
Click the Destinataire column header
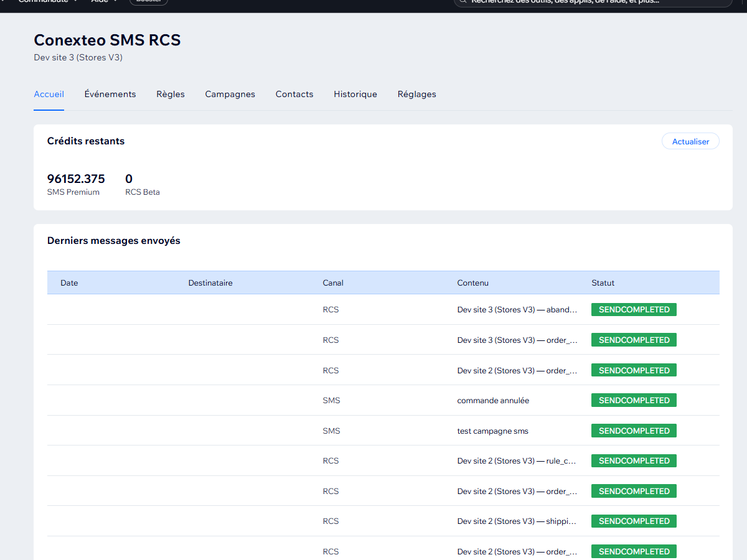click(210, 282)
